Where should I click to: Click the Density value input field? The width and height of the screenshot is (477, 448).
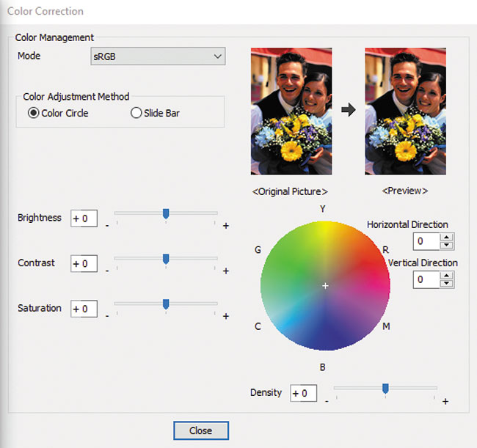(x=303, y=394)
